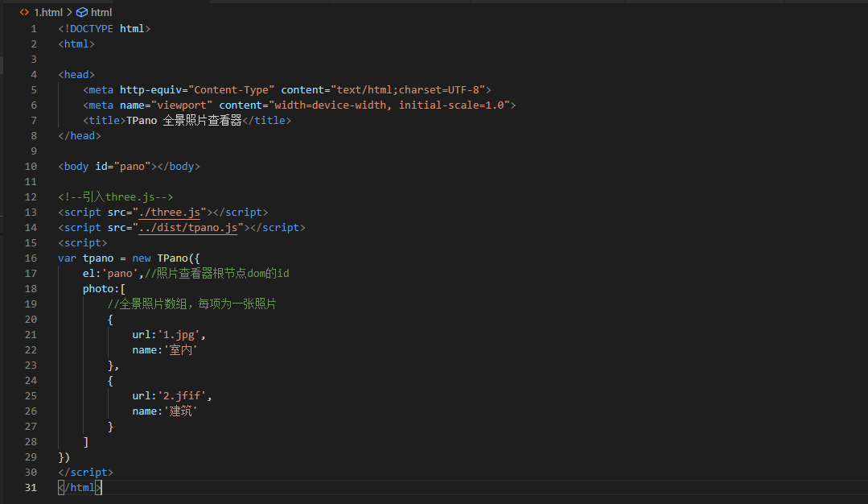Click the closing </head> tag
Viewport: 868px width, 504px height.
click(80, 136)
